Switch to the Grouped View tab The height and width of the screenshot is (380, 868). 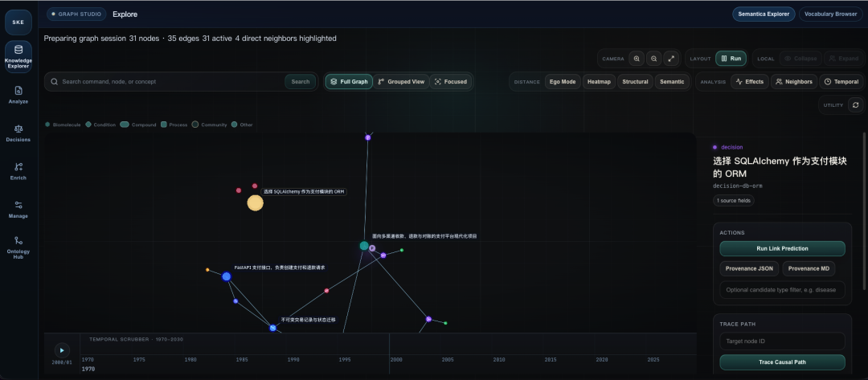pyautogui.click(x=401, y=81)
